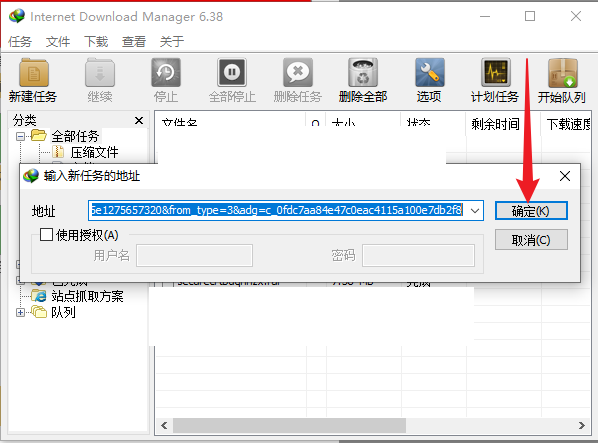Click the 密码 input field

tap(418, 255)
